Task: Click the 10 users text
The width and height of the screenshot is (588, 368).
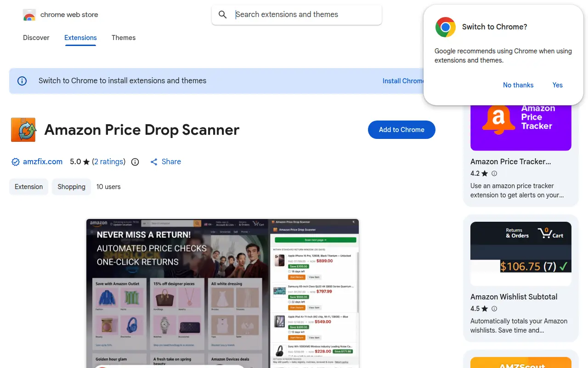Action: coord(108,187)
